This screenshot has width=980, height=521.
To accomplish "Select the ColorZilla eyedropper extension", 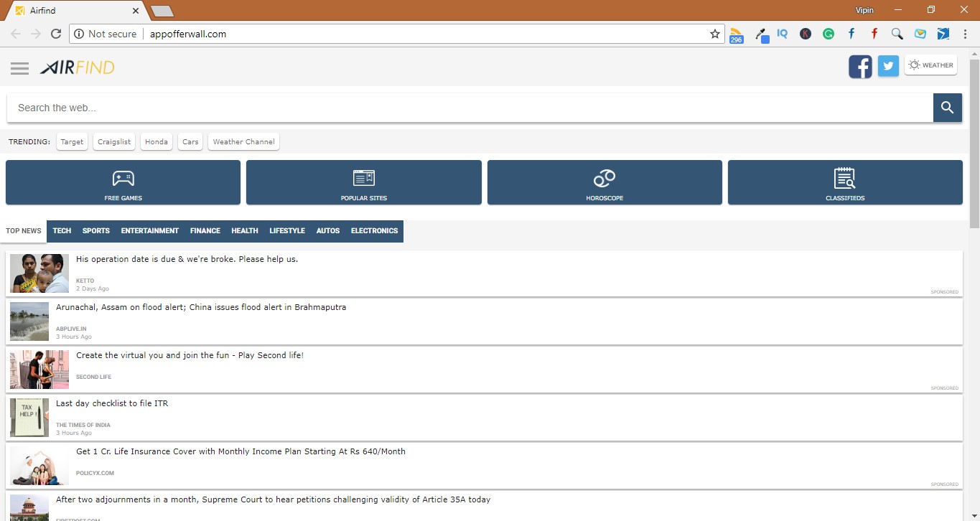I will 762,34.
